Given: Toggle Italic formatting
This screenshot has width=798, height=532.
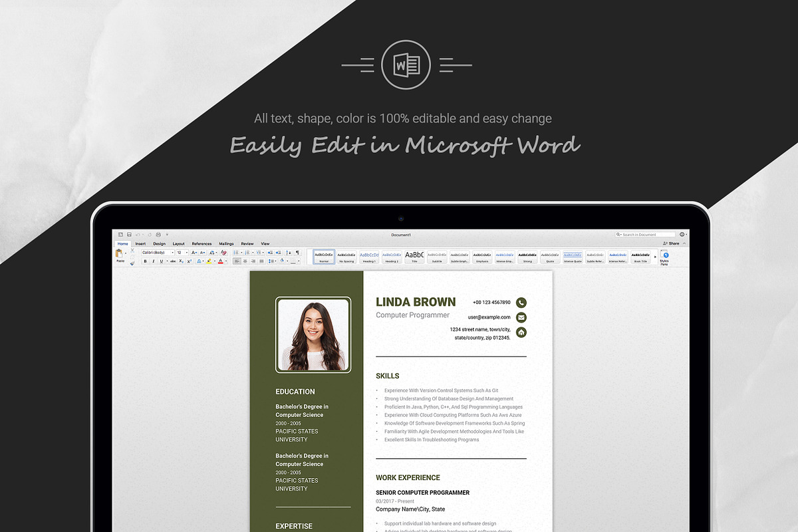Looking at the screenshot, I should pyautogui.click(x=153, y=261).
